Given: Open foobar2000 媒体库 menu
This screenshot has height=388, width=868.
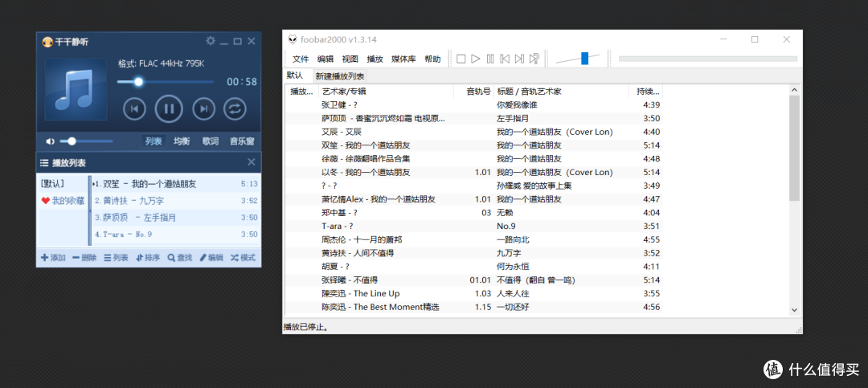Looking at the screenshot, I should point(403,59).
